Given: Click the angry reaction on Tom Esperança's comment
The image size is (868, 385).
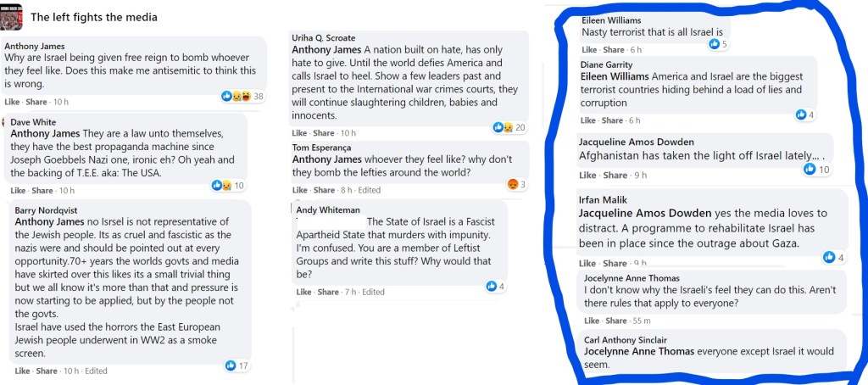Looking at the screenshot, I should pos(512,184).
